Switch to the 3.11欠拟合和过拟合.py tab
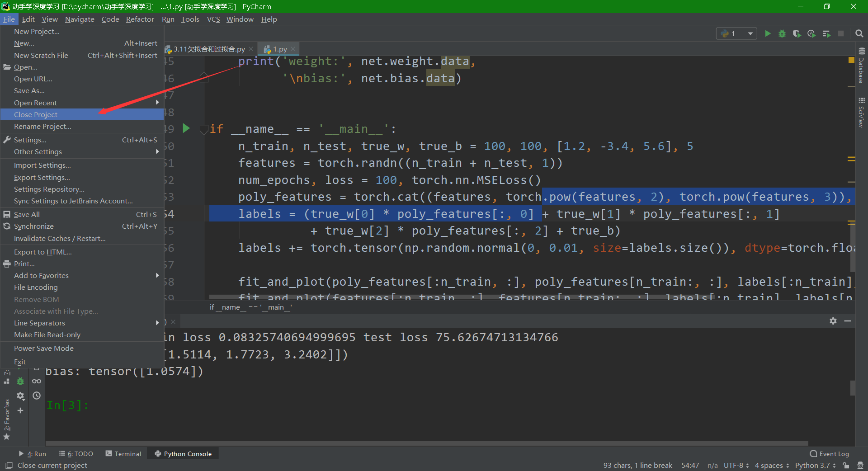868x471 pixels. coord(208,49)
